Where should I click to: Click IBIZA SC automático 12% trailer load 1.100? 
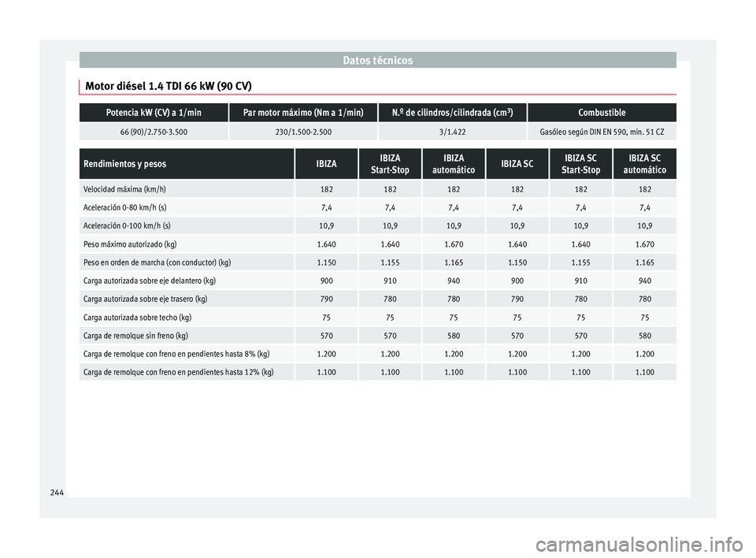coord(645,372)
